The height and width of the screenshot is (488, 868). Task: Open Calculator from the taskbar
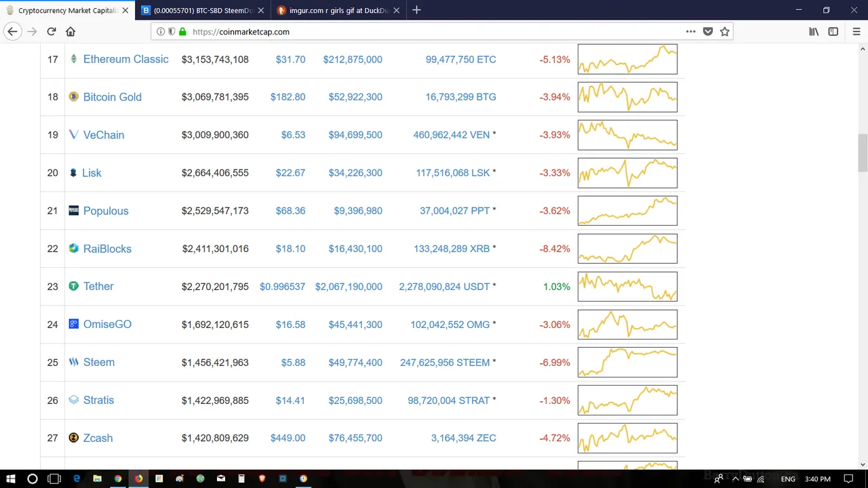point(241,479)
